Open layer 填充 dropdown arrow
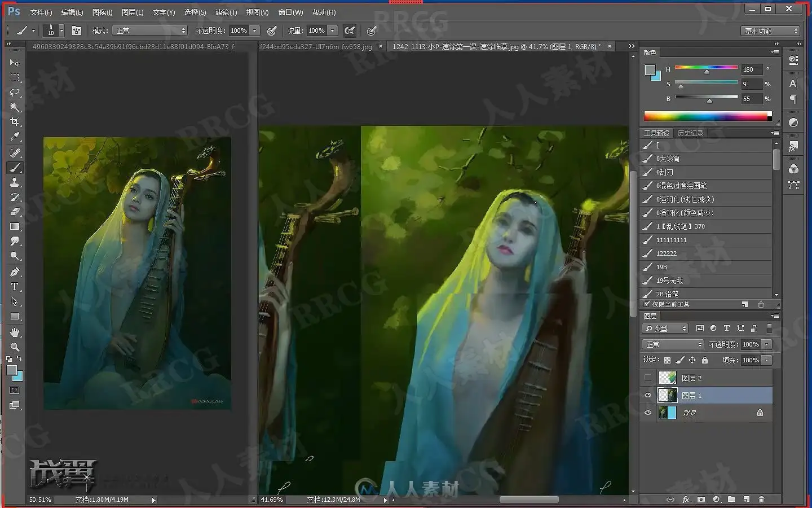812x508 pixels. (x=767, y=360)
